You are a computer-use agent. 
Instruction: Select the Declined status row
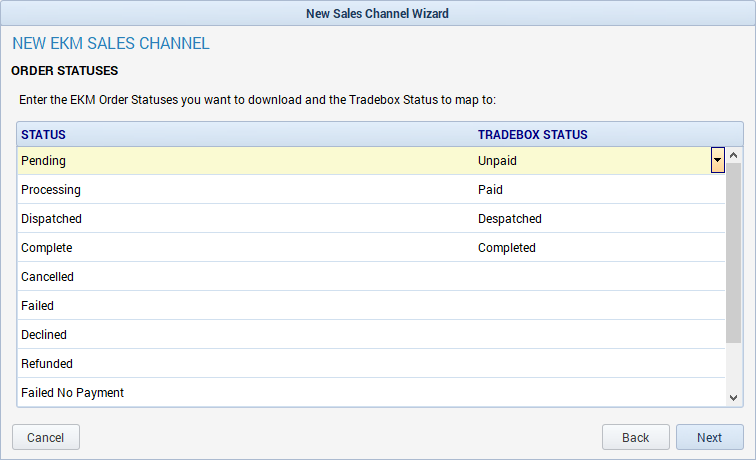point(371,334)
